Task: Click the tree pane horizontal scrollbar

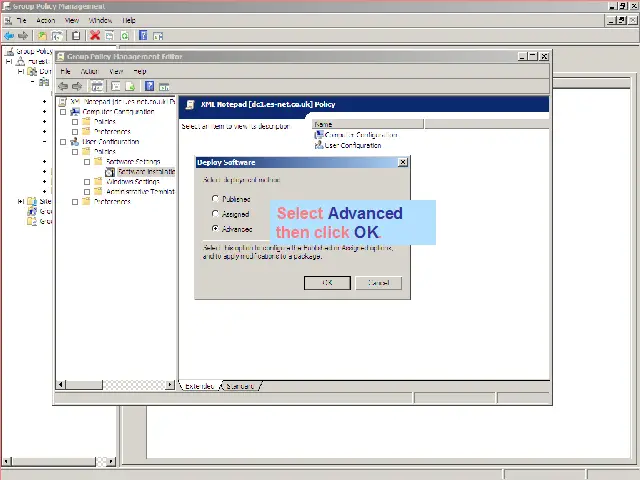Action: pos(115,385)
